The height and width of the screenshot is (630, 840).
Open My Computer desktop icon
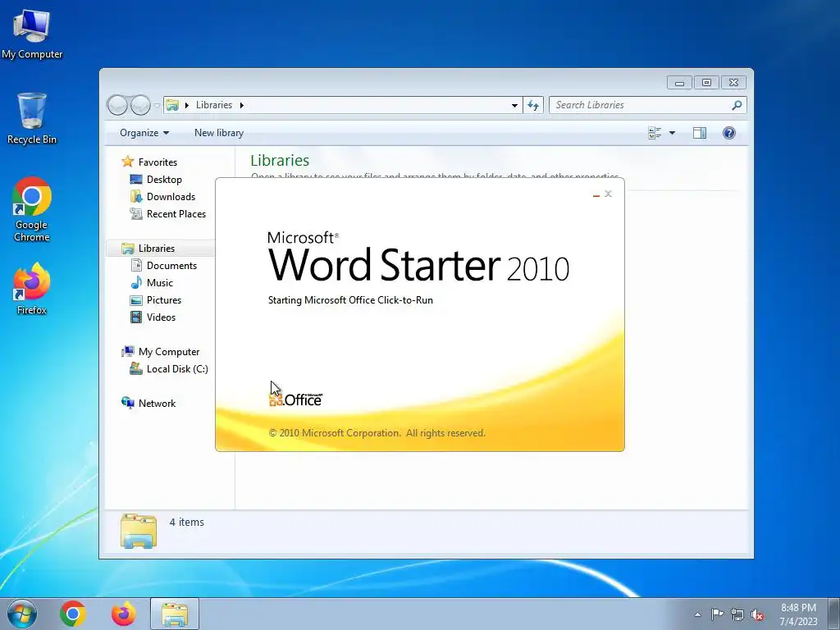pyautogui.click(x=32, y=34)
